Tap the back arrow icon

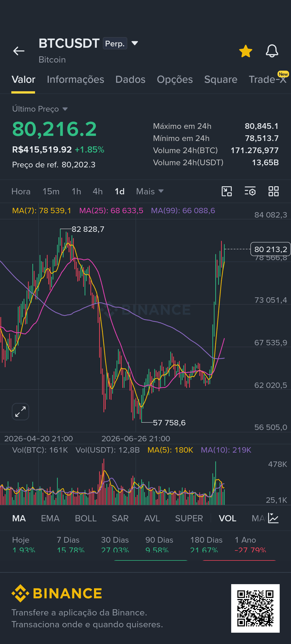(x=19, y=51)
